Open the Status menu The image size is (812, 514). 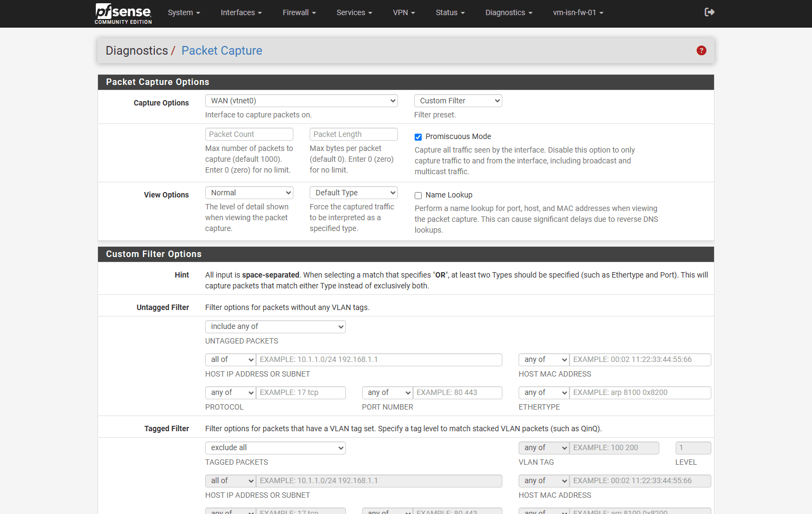click(450, 12)
